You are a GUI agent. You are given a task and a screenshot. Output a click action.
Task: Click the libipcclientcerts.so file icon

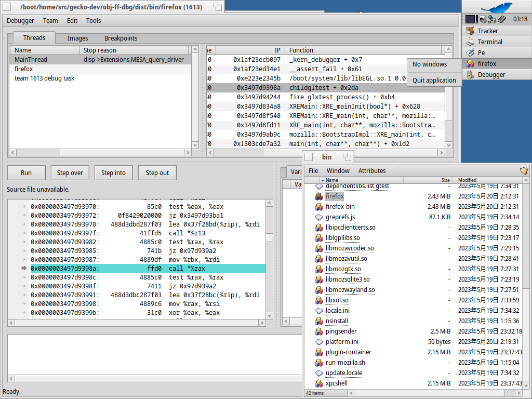click(318, 228)
